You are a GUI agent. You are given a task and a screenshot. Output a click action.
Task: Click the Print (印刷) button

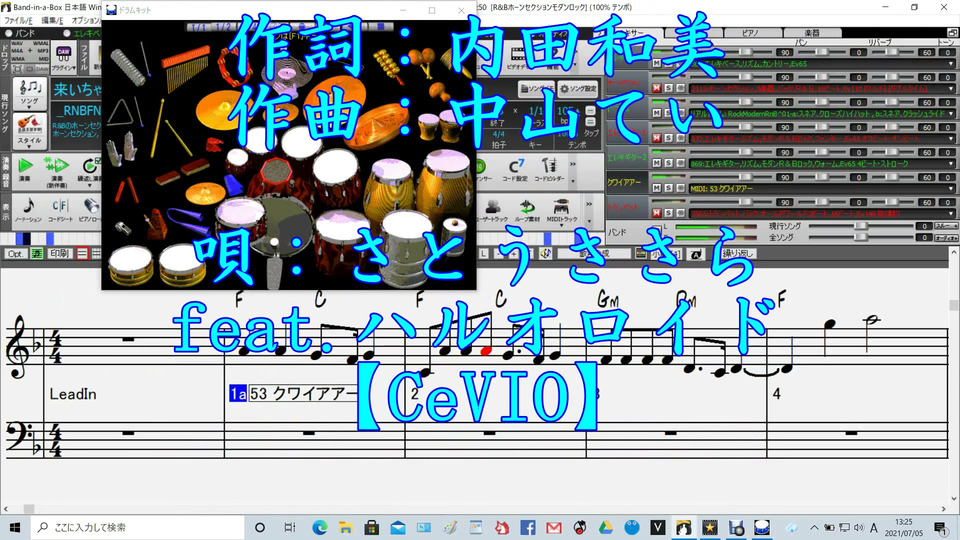click(59, 253)
